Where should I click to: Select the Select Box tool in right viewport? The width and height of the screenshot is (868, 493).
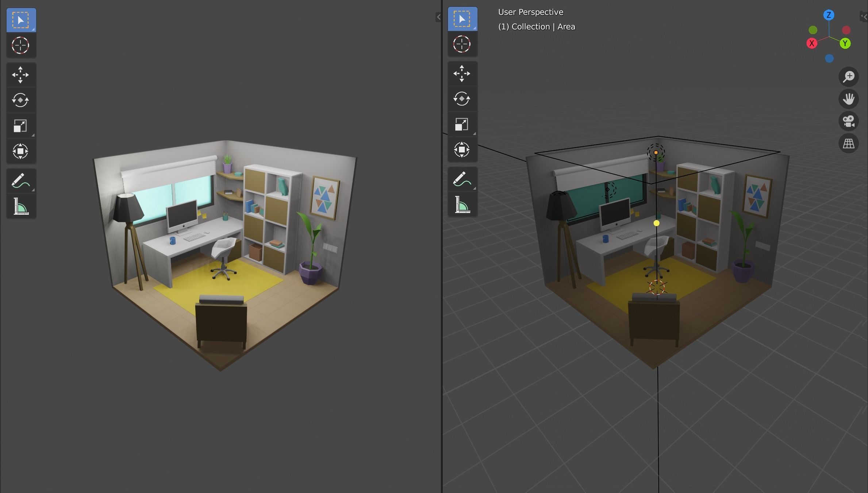[462, 19]
